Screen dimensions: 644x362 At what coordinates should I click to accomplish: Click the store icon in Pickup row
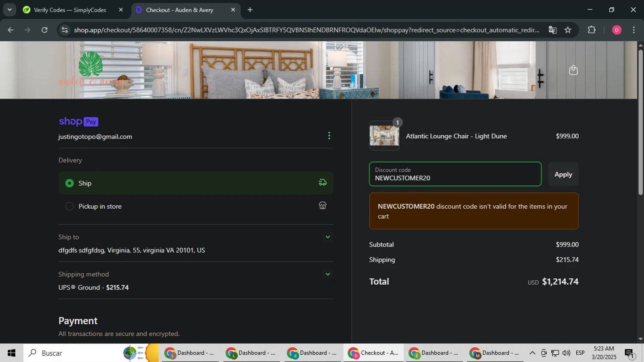[x=323, y=206]
